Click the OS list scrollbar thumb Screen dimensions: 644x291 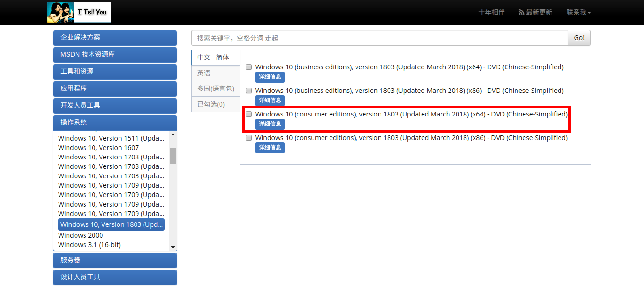click(x=173, y=156)
